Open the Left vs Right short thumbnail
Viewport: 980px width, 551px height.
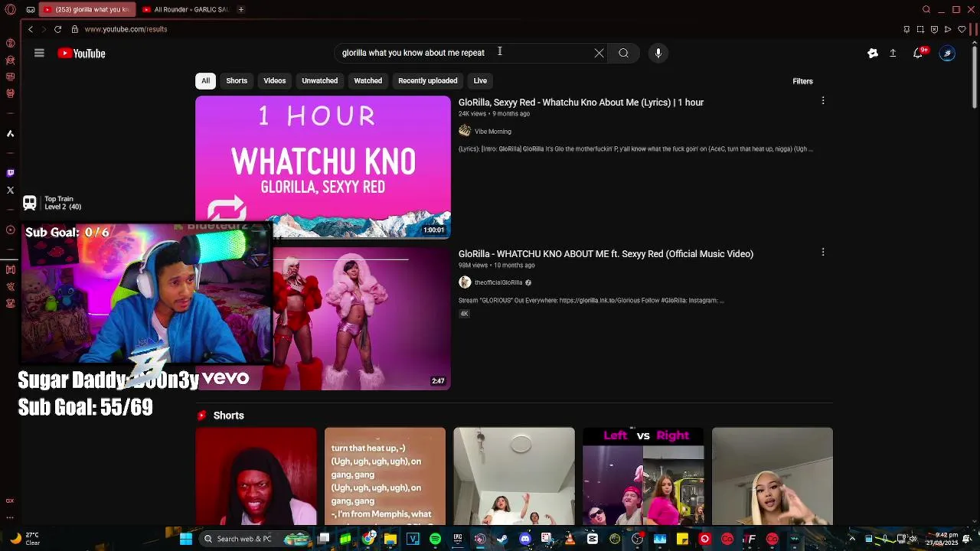tap(643, 476)
